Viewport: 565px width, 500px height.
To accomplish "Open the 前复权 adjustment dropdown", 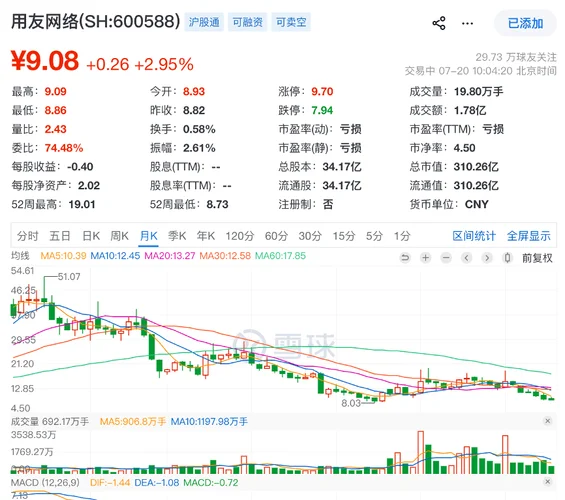I will (x=537, y=258).
